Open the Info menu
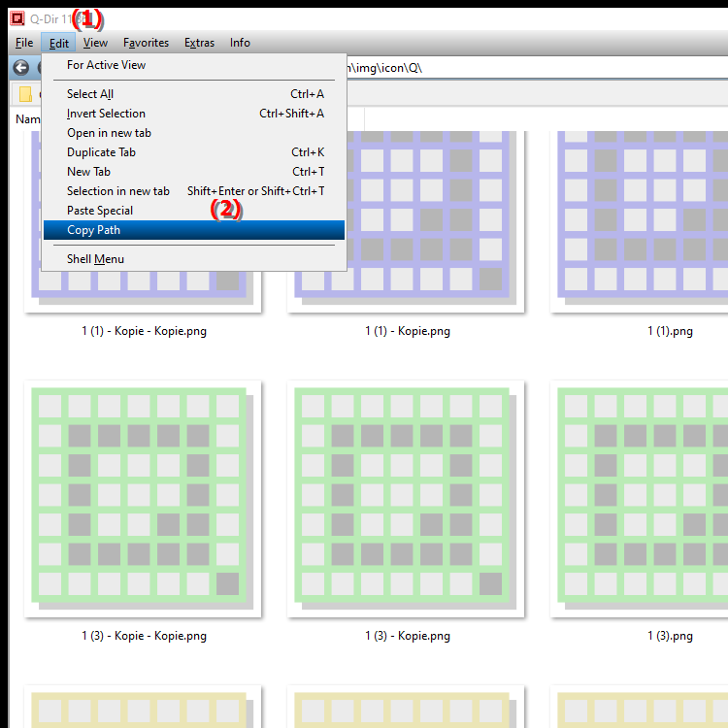 240,43
